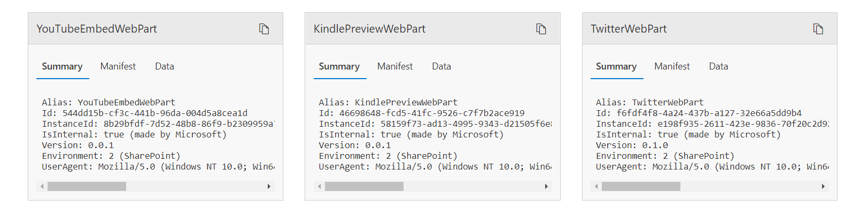This screenshot has height=215, width=868.
Task: Switch to Data tab of YouTubeEmbedWebPart
Action: tap(165, 66)
